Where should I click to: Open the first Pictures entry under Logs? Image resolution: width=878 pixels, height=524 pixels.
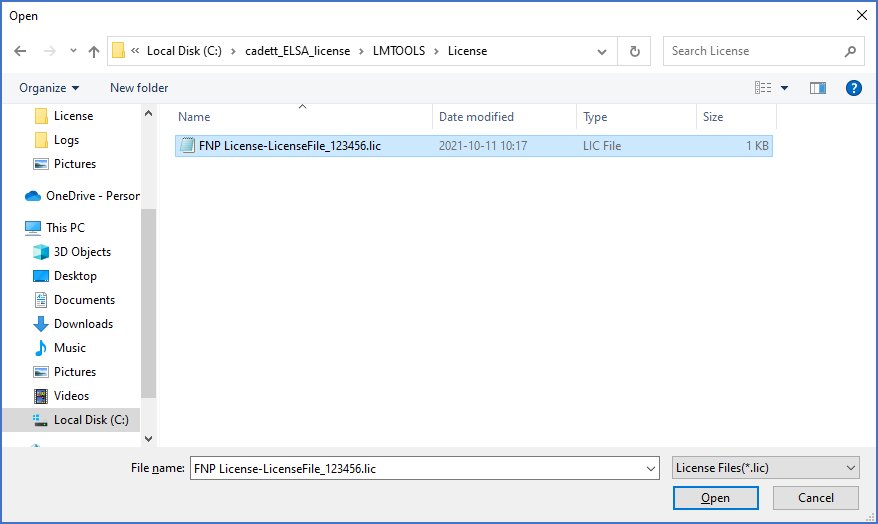[75, 164]
